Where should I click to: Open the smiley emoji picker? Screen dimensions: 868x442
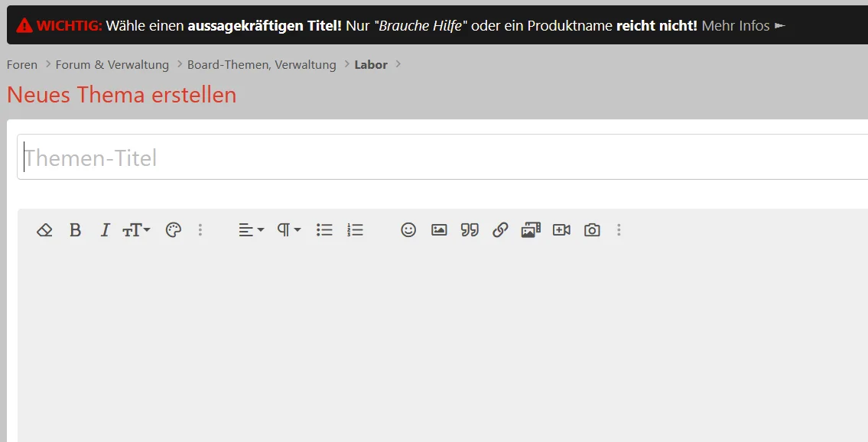(408, 230)
